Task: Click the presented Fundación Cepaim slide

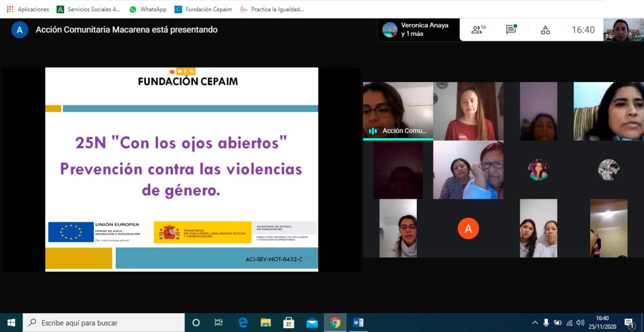Action: 182,169
